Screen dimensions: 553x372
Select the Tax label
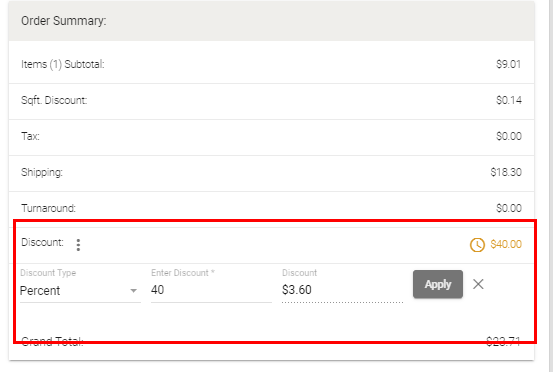(x=30, y=136)
